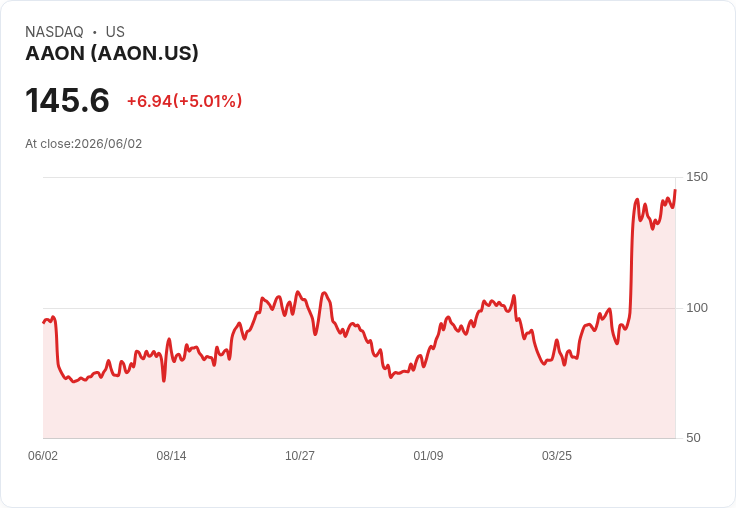
Task: Select the 145.6 current price value
Action: coord(67,100)
